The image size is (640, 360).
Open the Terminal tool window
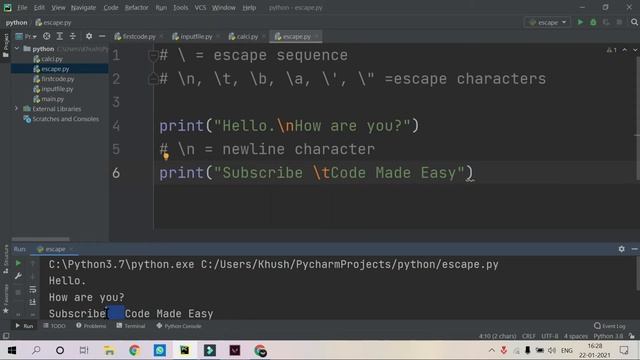[x=131, y=326]
